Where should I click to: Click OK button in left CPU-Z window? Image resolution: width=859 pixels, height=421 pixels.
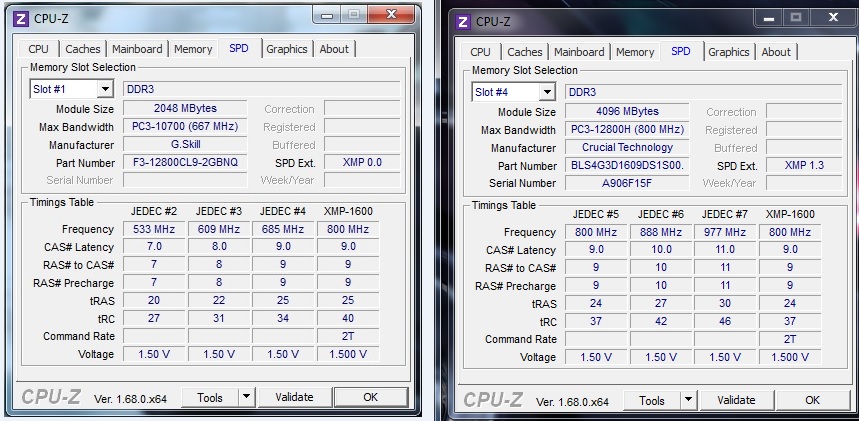[x=371, y=397]
